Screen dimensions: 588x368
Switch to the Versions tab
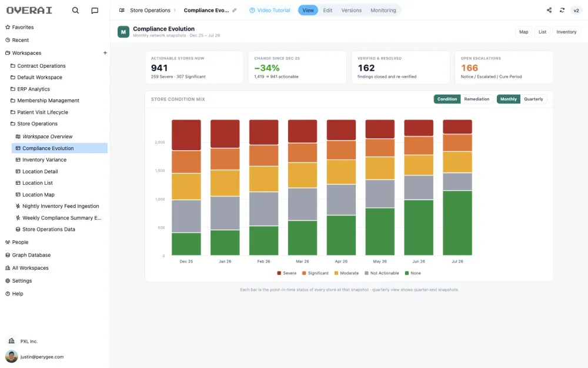coord(352,11)
